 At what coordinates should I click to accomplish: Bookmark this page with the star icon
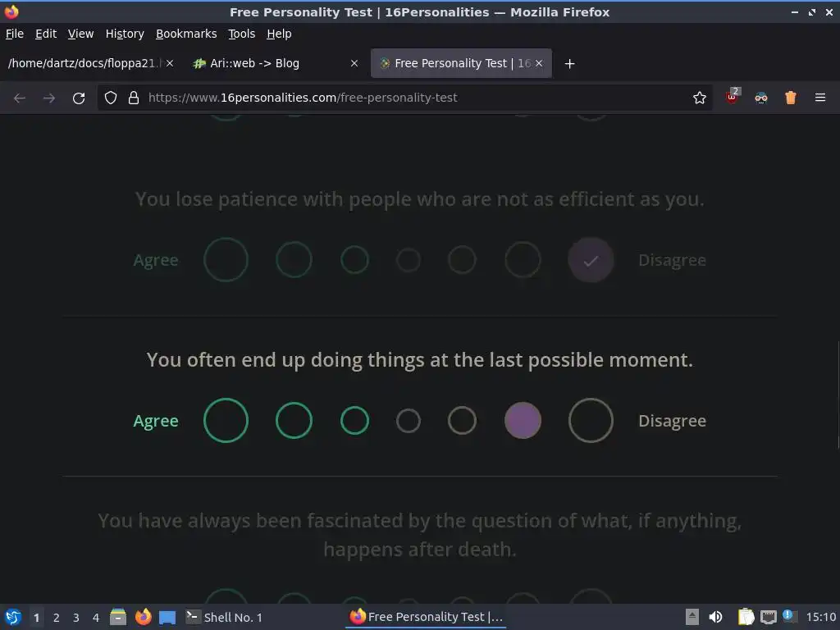699,98
